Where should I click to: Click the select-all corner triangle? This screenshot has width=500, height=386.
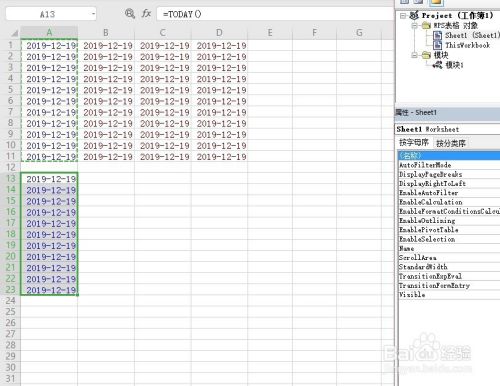[14, 33]
